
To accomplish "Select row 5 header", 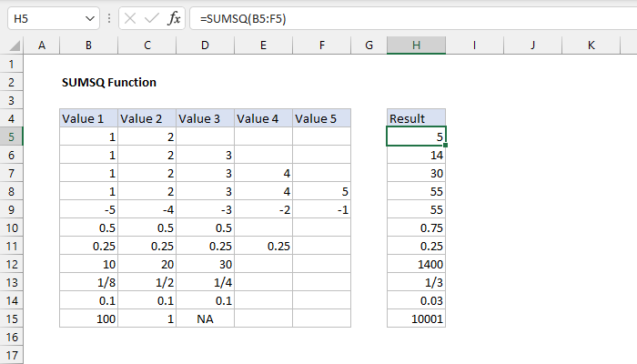I will click(11, 136).
